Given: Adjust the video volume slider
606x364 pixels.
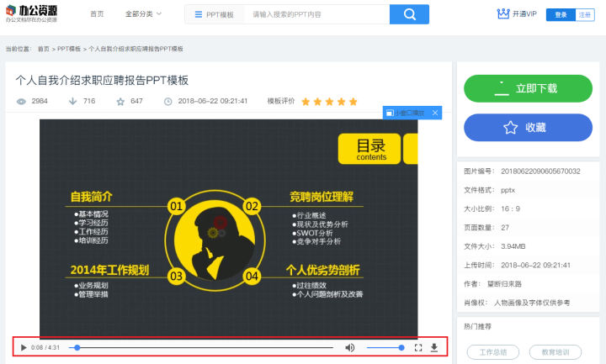Looking at the screenshot, I should tap(385, 347).
